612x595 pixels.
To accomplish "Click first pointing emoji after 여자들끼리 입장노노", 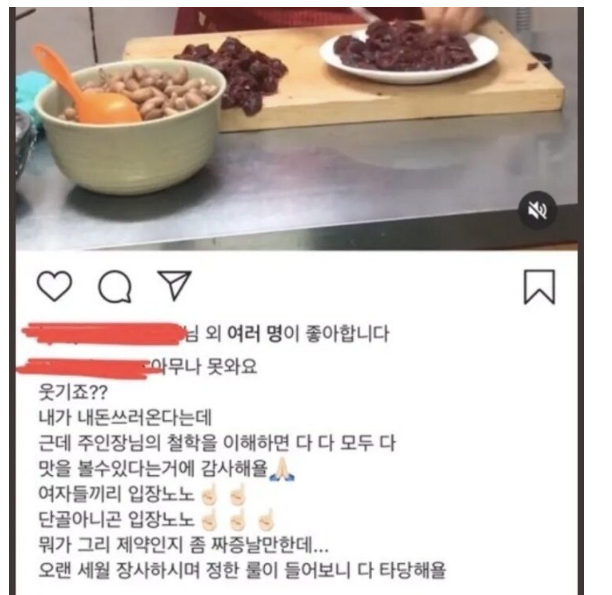I will coord(209,495).
